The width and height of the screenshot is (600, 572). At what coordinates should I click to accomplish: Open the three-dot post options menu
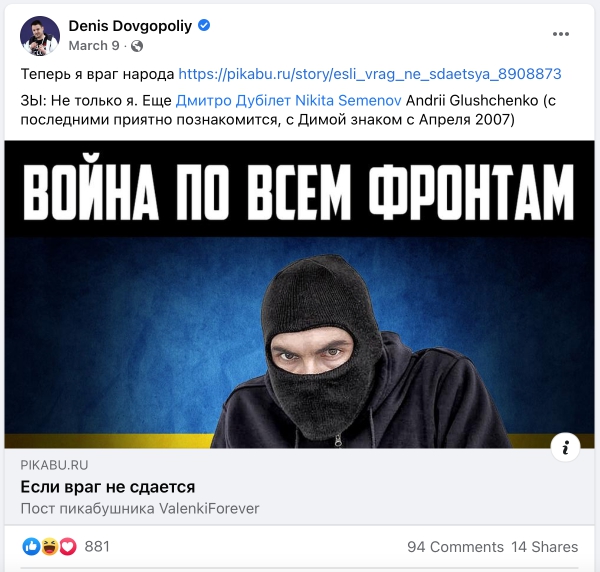click(x=561, y=34)
